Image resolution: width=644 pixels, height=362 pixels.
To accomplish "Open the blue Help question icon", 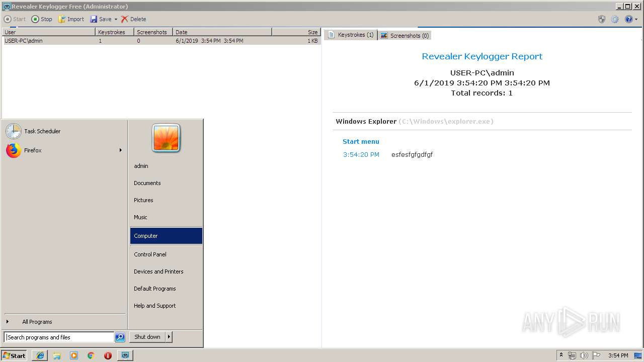I will 628,19.
